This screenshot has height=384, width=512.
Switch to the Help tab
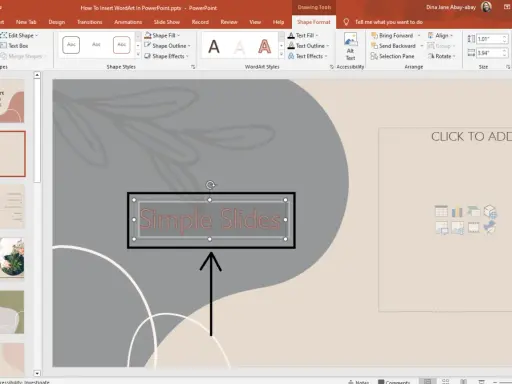coord(278,22)
